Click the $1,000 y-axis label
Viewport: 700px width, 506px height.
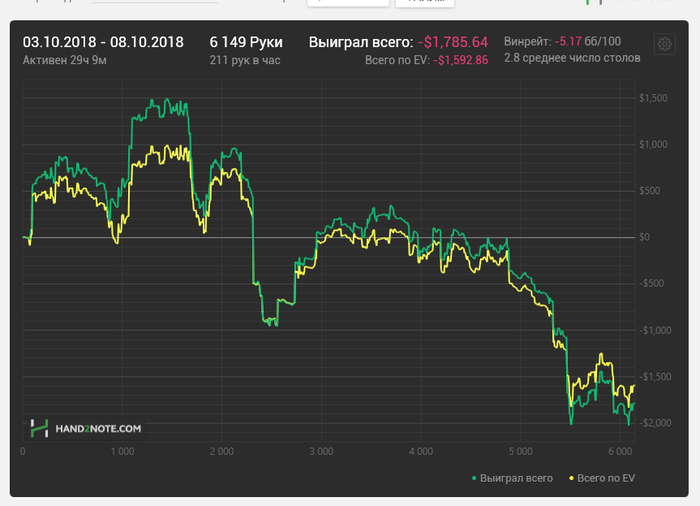(x=654, y=144)
